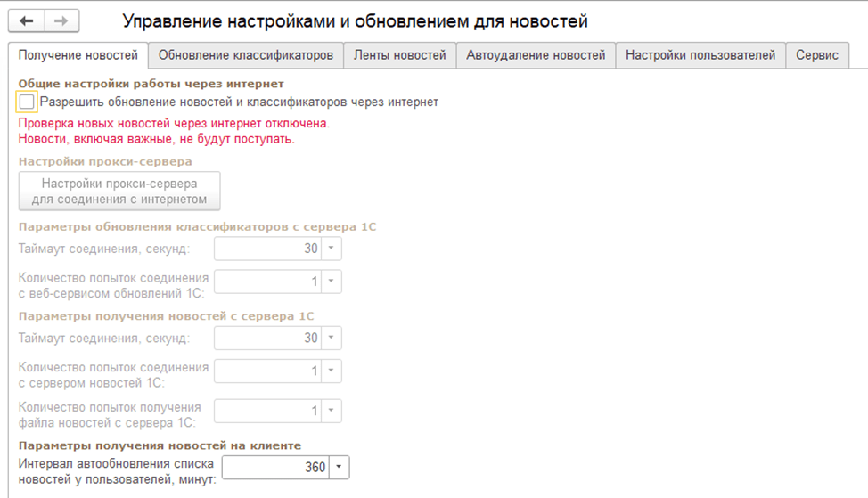Switch to the Ленты новостей tab

click(x=399, y=55)
